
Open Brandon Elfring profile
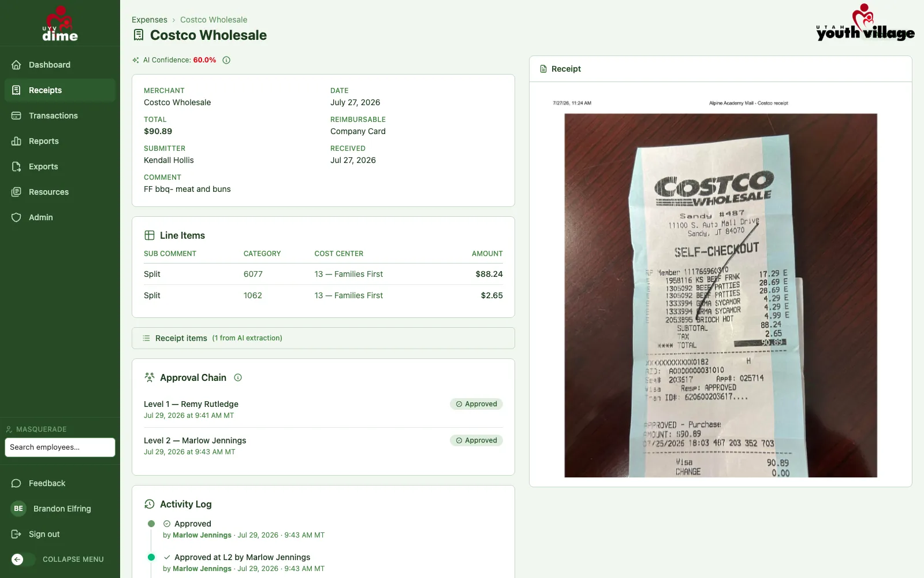[60, 509]
